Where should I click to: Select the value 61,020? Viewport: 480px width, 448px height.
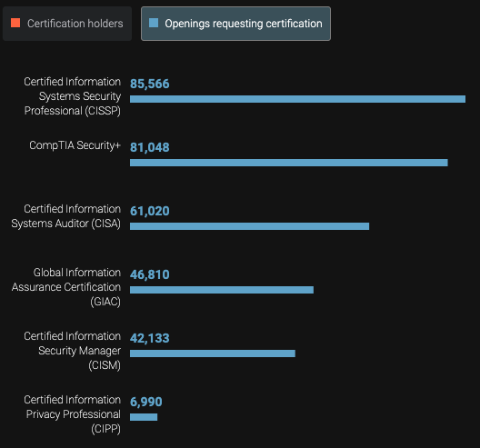point(150,211)
